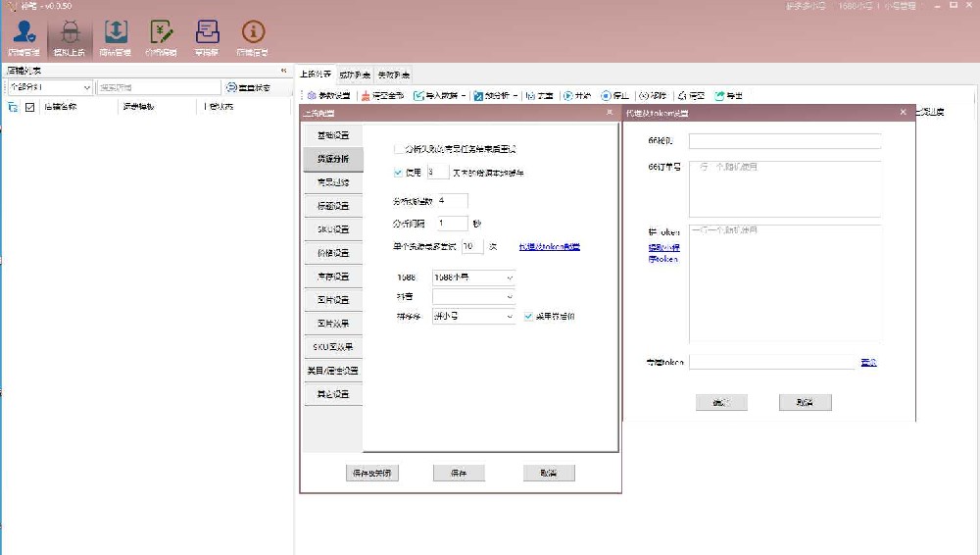The image size is (980, 555).
Task: Click the blue link beside bottom token field
Action: click(x=868, y=362)
